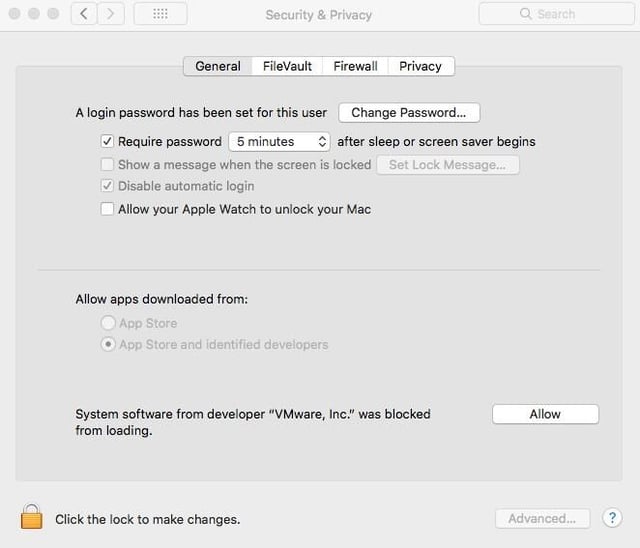Click the Security & Privacy window title
The image size is (640, 548).
(x=319, y=15)
